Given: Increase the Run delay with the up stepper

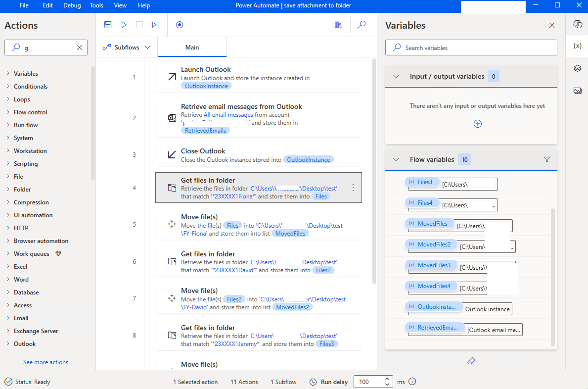Looking at the screenshot, I should (386, 379).
